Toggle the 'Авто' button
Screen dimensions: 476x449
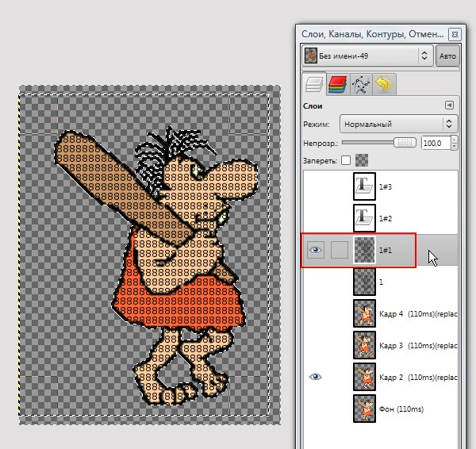tap(447, 56)
